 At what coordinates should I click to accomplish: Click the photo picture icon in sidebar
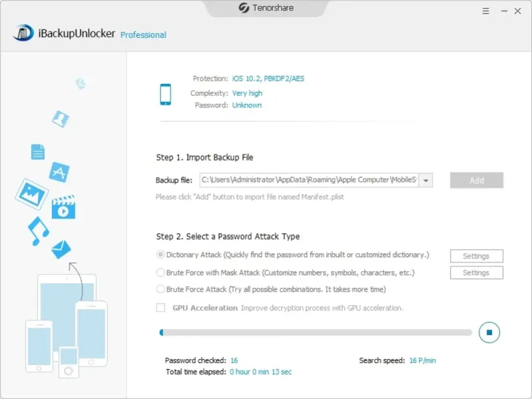tap(31, 194)
